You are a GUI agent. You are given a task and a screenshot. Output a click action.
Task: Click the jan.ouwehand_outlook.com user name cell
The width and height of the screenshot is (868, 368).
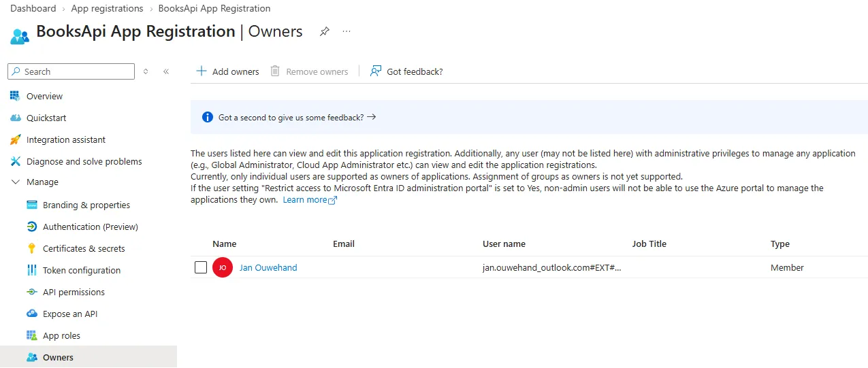(552, 267)
